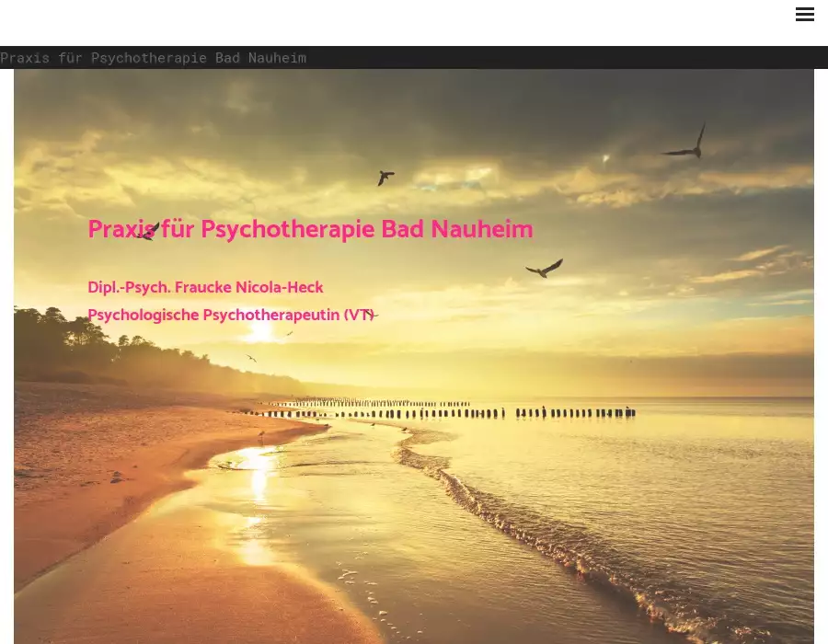
Task: Click the bird flying right of the heading
Action: pos(545,269)
